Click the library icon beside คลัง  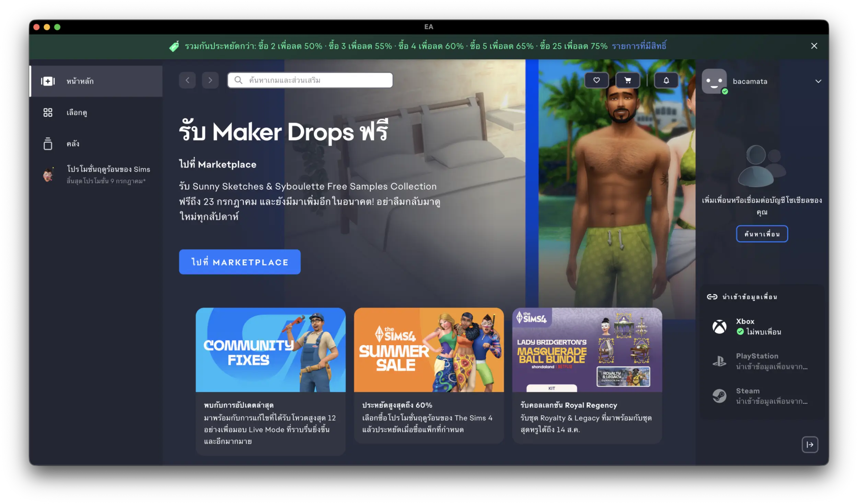pyautogui.click(x=48, y=144)
